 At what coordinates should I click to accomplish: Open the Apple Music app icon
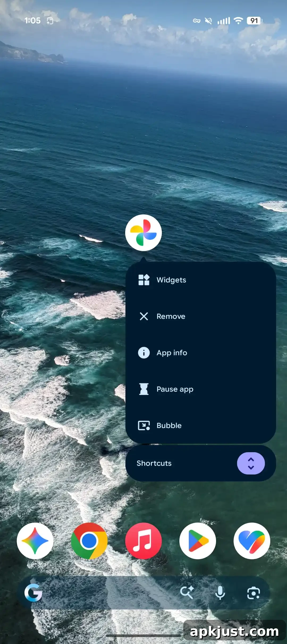click(143, 541)
